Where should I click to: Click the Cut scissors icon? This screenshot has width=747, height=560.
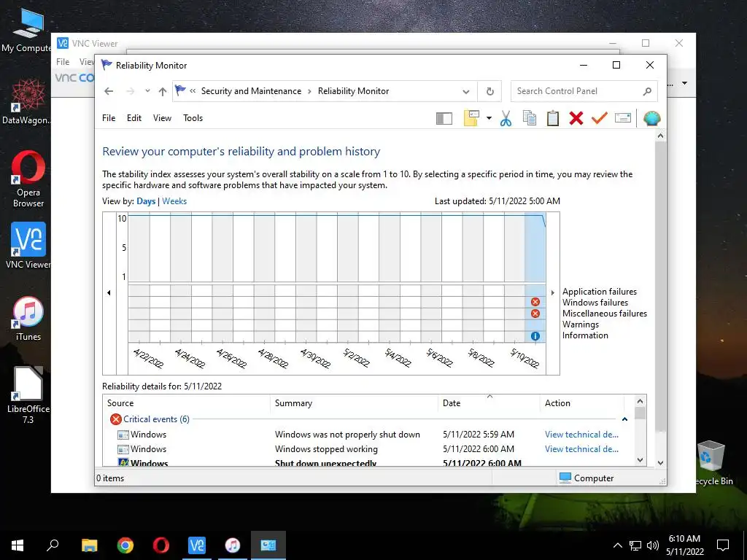pyautogui.click(x=506, y=118)
